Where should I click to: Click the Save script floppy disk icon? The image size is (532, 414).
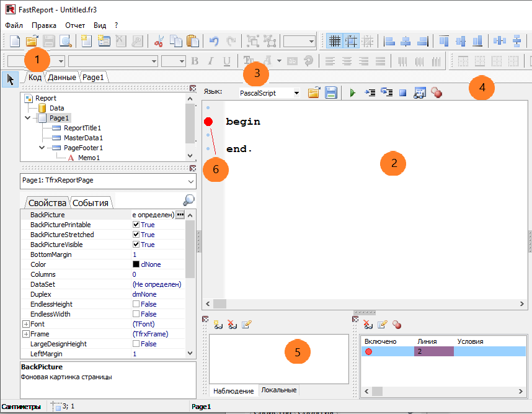tap(331, 92)
